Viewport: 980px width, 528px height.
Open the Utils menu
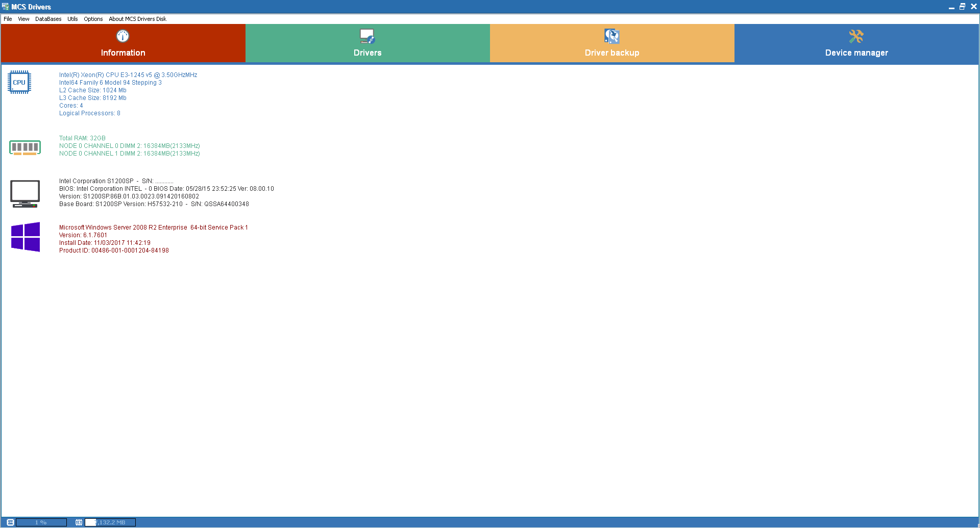pos(72,19)
